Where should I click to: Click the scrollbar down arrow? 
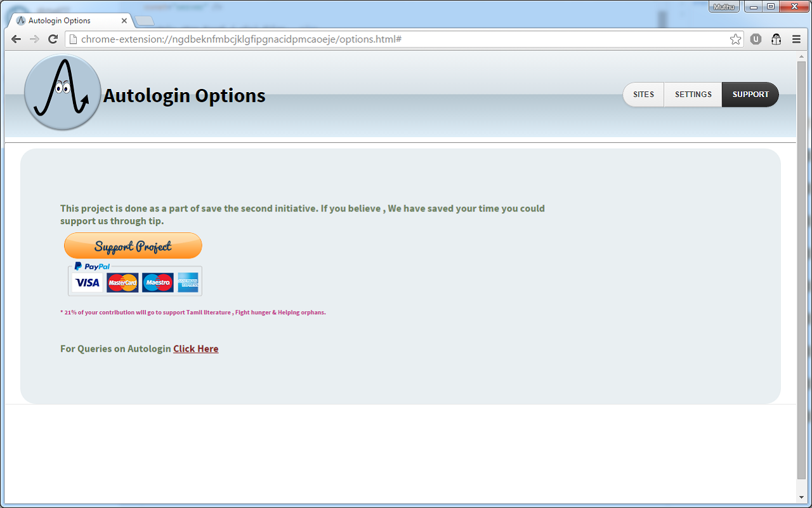point(801,497)
